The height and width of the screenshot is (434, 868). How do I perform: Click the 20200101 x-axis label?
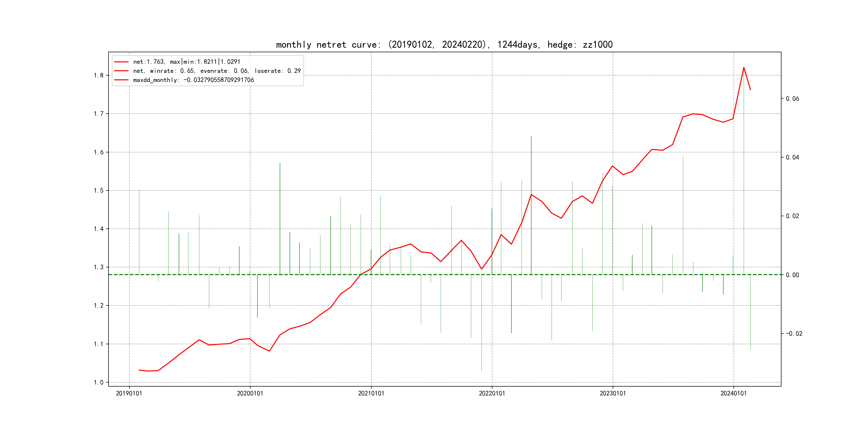tap(250, 393)
